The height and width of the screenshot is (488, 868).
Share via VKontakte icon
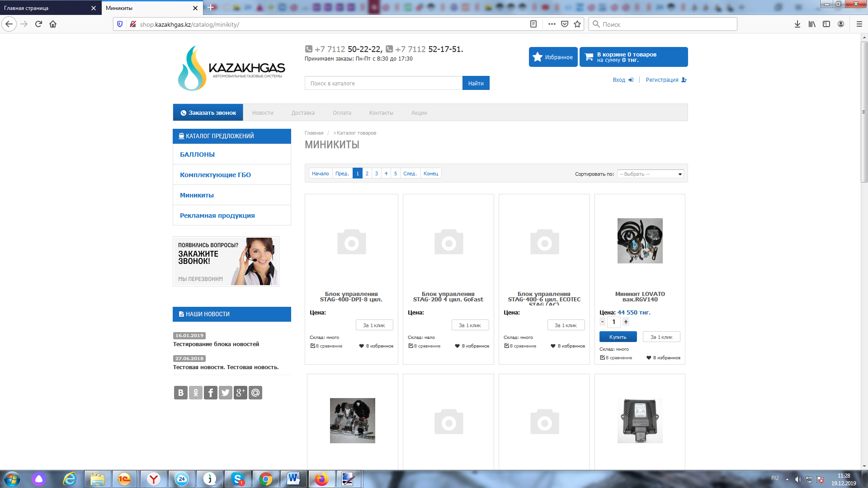coord(181,393)
